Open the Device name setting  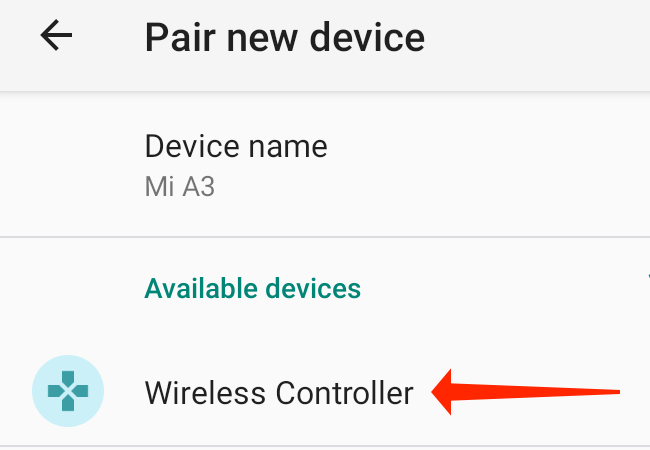pos(325,165)
